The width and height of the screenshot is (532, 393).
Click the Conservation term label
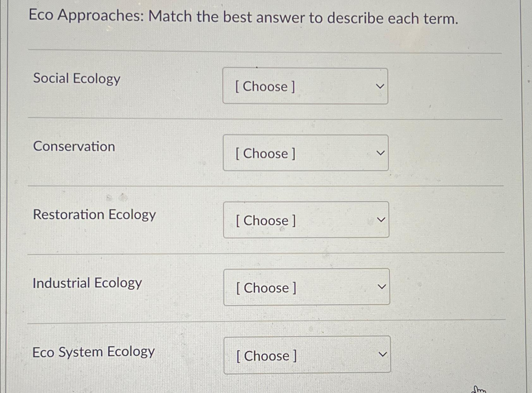tap(74, 146)
